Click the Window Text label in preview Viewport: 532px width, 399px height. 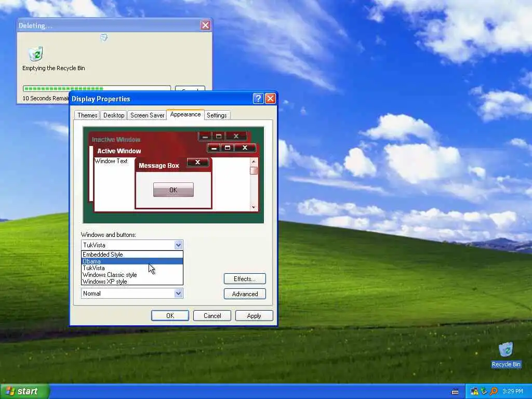coord(111,161)
